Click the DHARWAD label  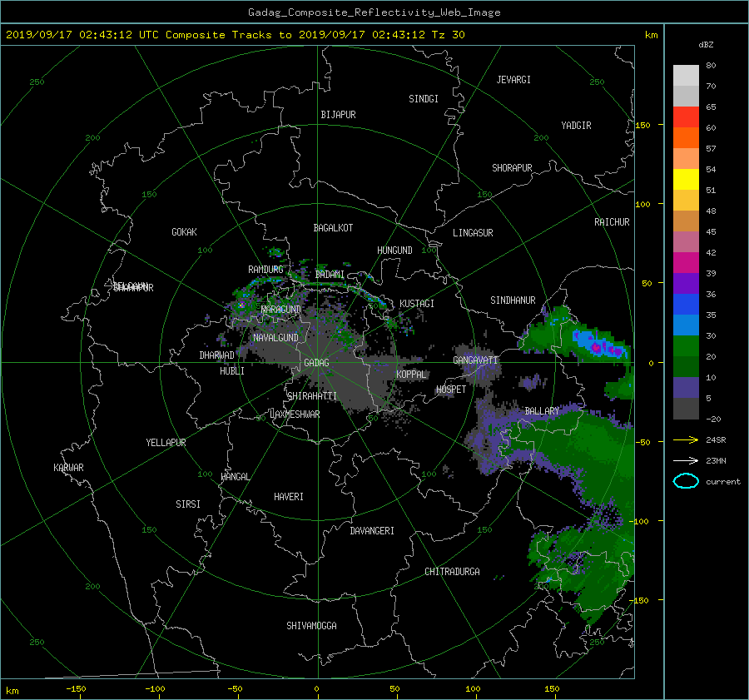pyautogui.click(x=217, y=355)
